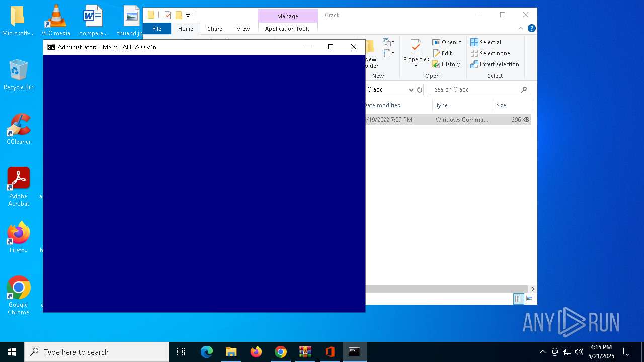Image resolution: width=644 pixels, height=362 pixels.
Task: Open the Easy access dropdown icon
Action: pos(388,53)
